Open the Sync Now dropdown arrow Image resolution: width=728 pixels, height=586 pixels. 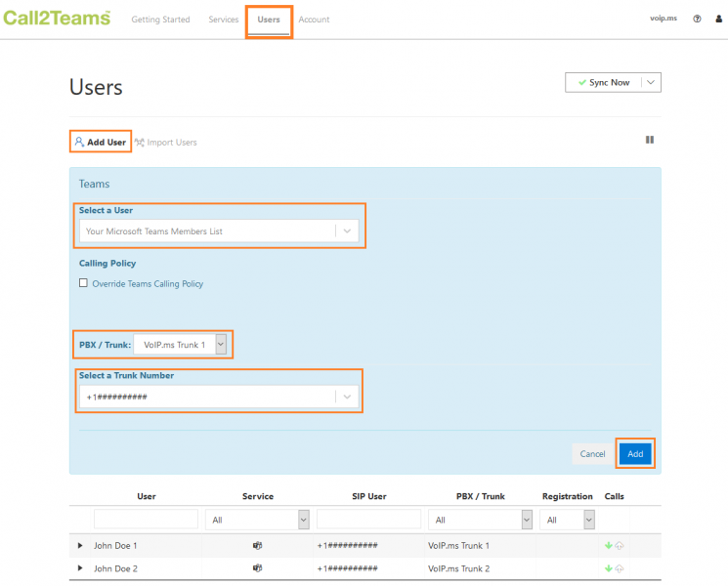[651, 83]
